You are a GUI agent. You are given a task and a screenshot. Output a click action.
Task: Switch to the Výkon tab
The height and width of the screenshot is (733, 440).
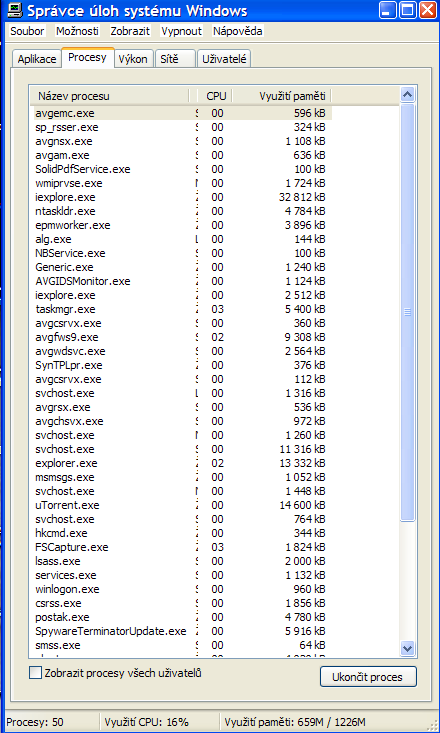click(133, 59)
